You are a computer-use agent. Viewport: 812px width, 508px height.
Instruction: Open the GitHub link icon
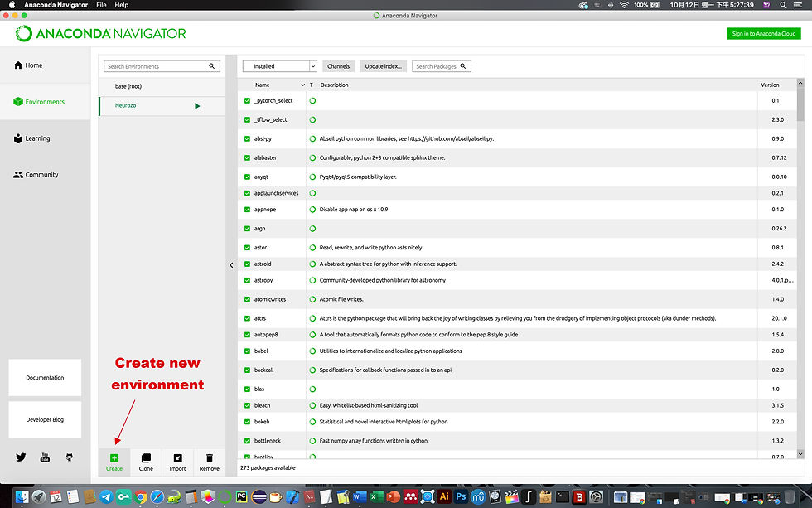70,457
